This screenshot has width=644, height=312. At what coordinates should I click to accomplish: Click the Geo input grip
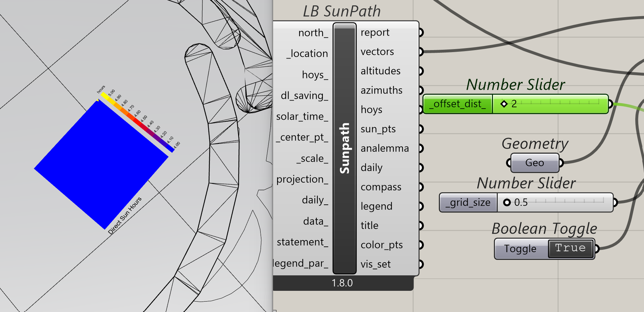[x=508, y=163]
